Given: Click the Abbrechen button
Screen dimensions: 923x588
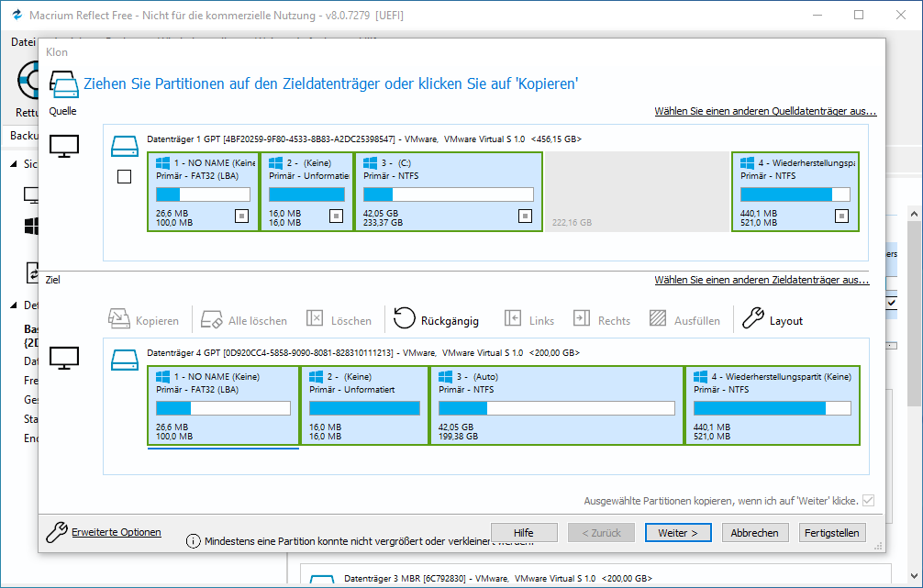Looking at the screenshot, I should (755, 533).
